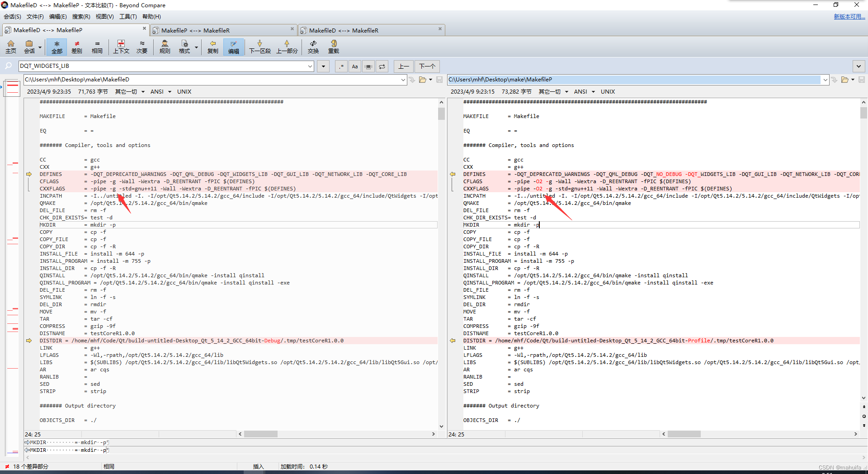The image size is (868, 474).
Task: Click the 重载 (Reload) icon
Action: pyautogui.click(x=334, y=47)
